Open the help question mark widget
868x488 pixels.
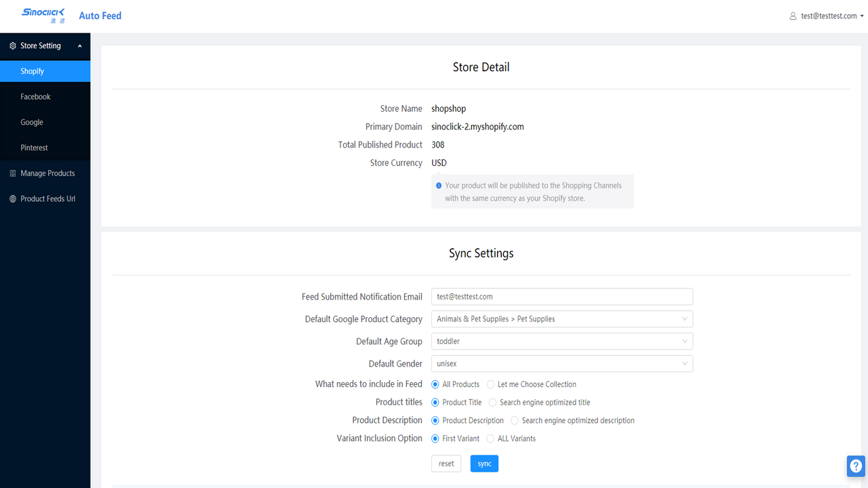click(x=856, y=466)
